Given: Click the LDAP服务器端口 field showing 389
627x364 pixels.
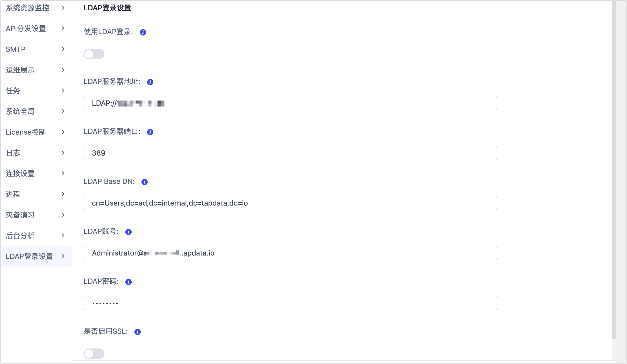Looking at the screenshot, I should pos(290,153).
